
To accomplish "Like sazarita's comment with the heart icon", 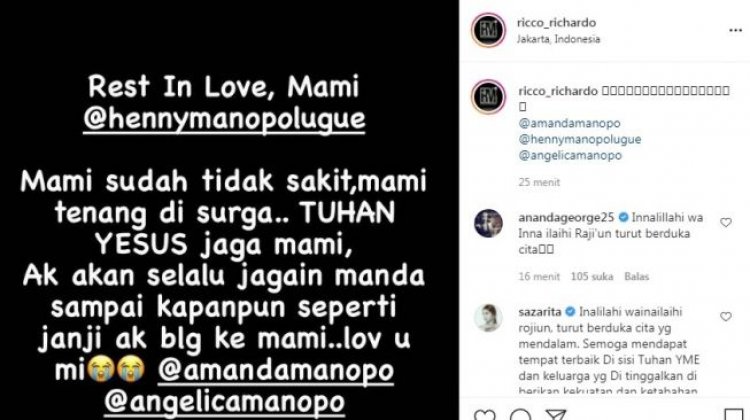I will tap(726, 317).
